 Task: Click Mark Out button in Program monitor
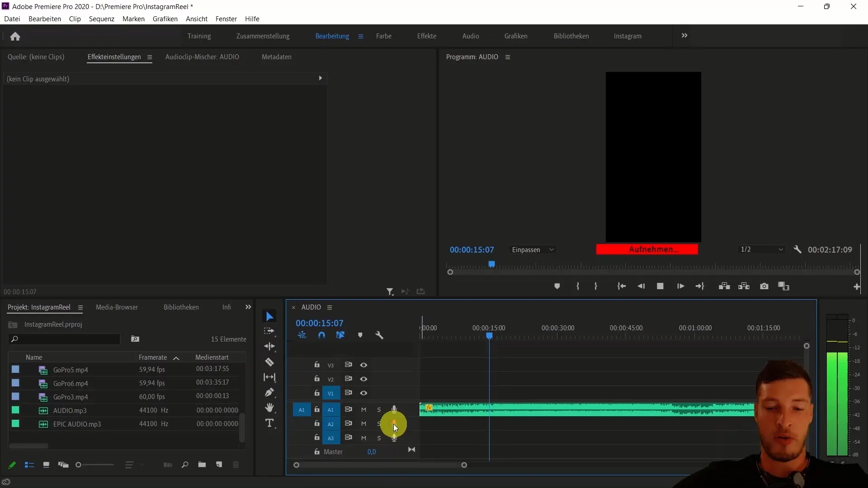point(596,286)
